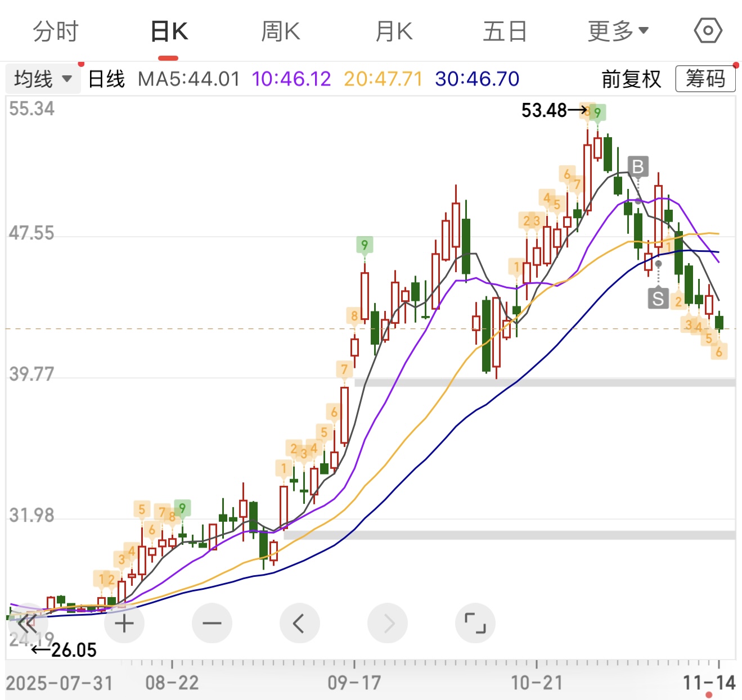This screenshot has height=700, width=742.
Task: Switch to the 周K weekly tab
Action: point(281,31)
